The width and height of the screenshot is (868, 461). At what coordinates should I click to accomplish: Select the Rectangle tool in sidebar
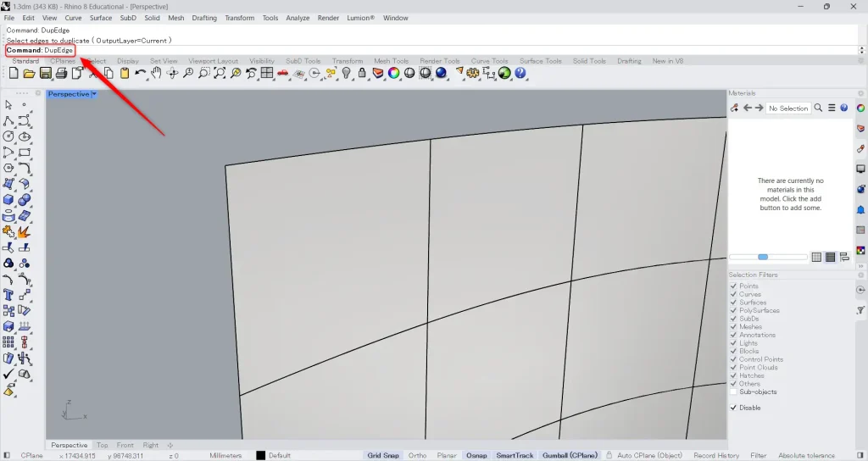(25, 153)
